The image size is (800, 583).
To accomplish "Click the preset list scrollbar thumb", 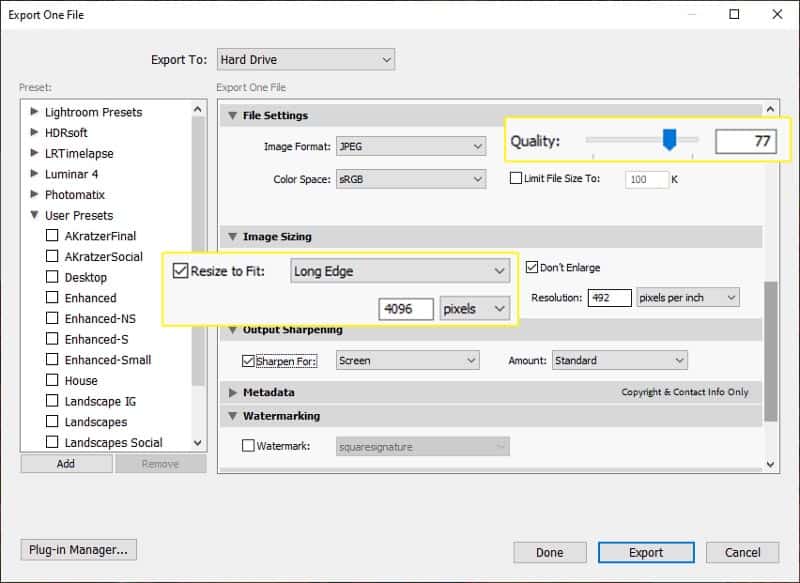I will [198, 251].
